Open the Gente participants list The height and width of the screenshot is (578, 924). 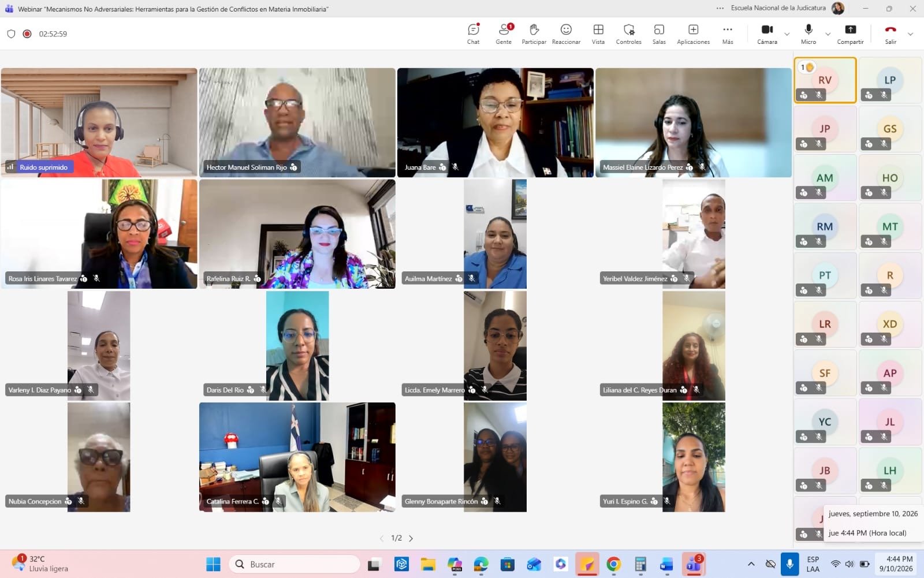tap(504, 34)
